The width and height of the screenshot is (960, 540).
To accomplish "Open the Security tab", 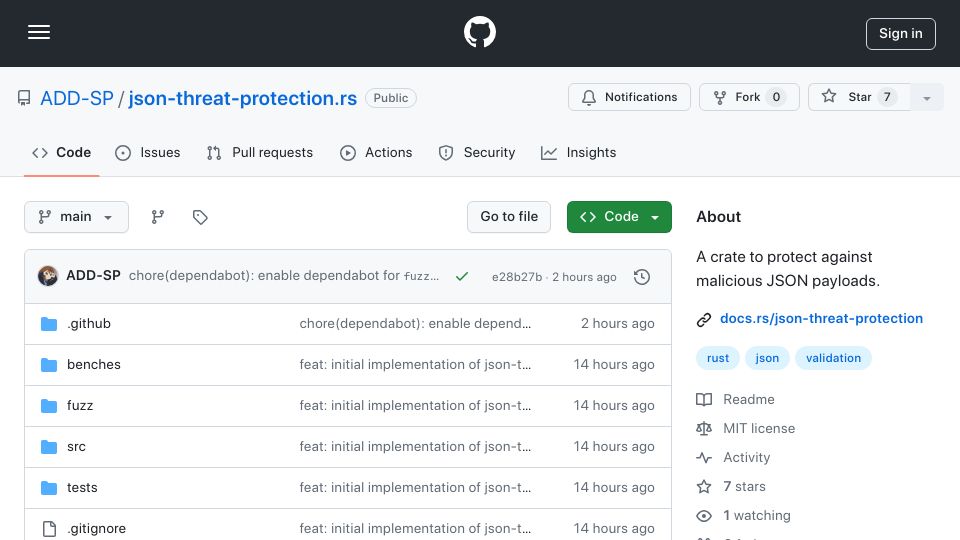I will pyautogui.click(x=477, y=152).
